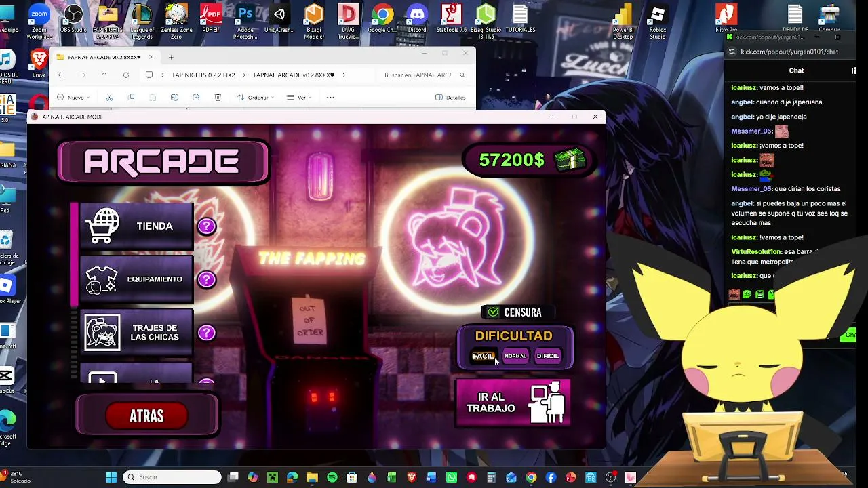868x488 pixels.
Task: Toggle the CENSURA checkbox
Action: [494, 312]
